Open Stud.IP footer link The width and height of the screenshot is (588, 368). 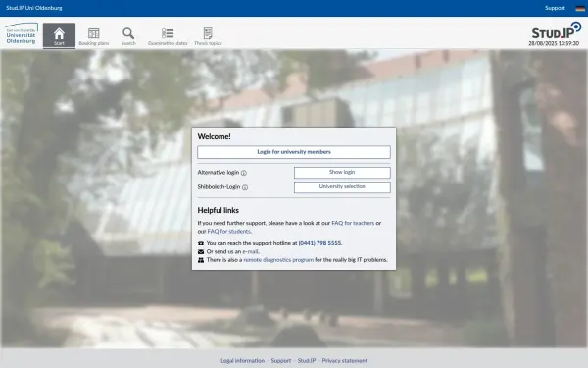[307, 361]
